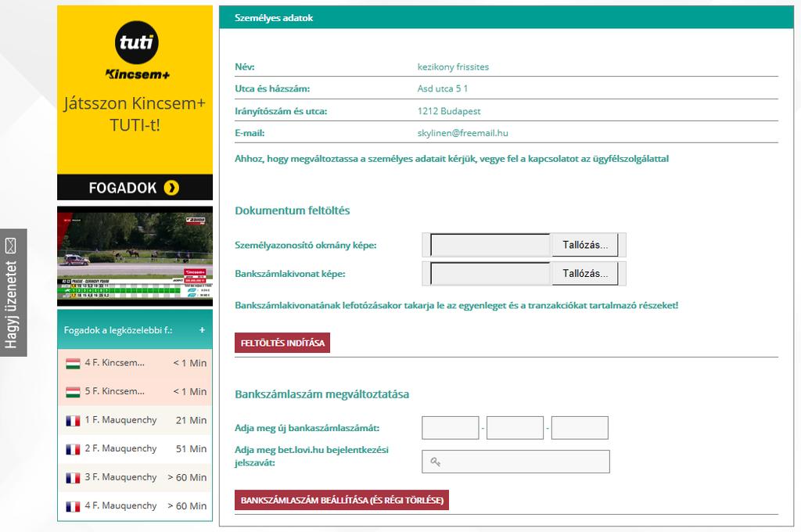The image size is (801, 532).
Task: Open the 5 F. Kincsem race row
Action: click(x=135, y=391)
